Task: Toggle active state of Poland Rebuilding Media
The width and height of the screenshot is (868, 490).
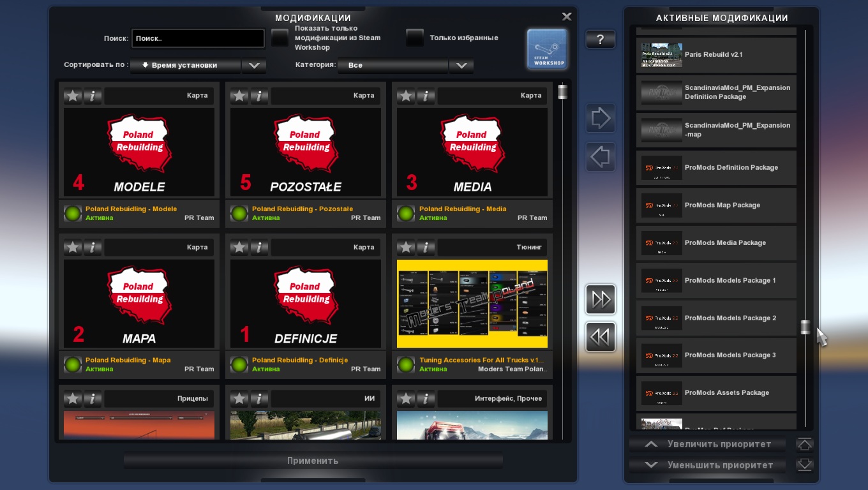Action: (x=406, y=214)
